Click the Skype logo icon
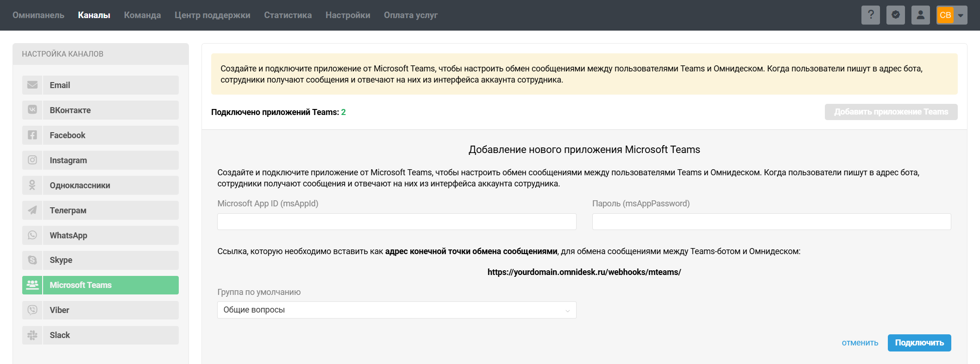 [32, 260]
